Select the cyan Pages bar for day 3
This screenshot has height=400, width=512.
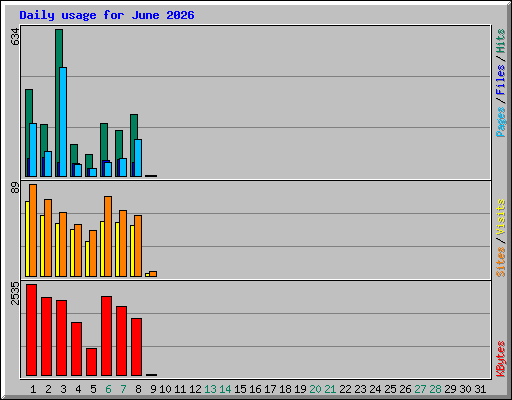pos(63,122)
